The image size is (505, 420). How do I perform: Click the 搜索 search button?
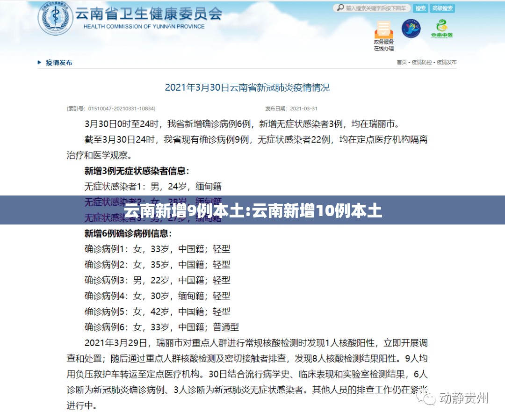pos(420,8)
